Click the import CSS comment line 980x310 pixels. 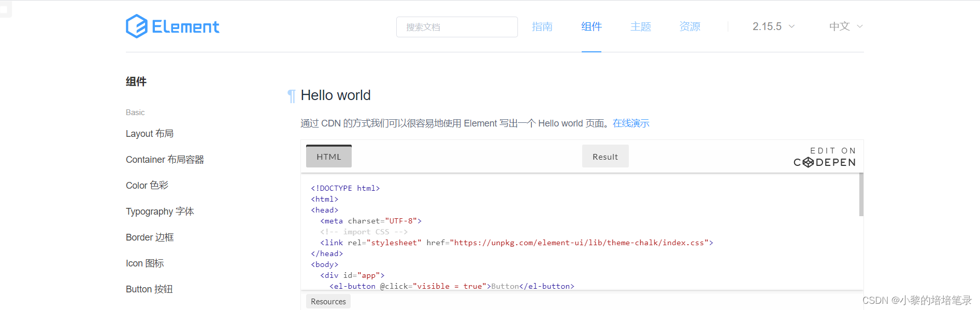point(364,232)
